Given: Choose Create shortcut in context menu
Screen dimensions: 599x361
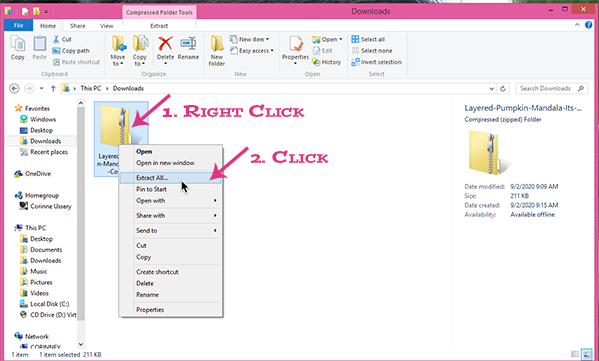Looking at the screenshot, I should (170, 272).
